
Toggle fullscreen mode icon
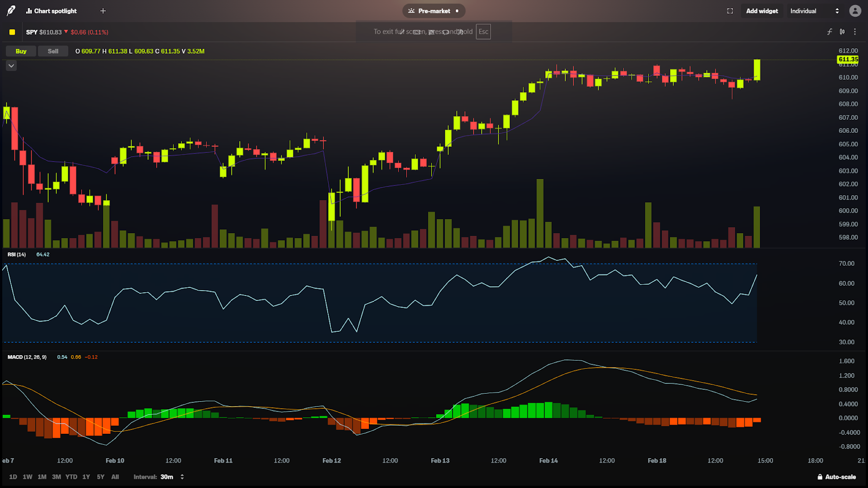click(730, 11)
